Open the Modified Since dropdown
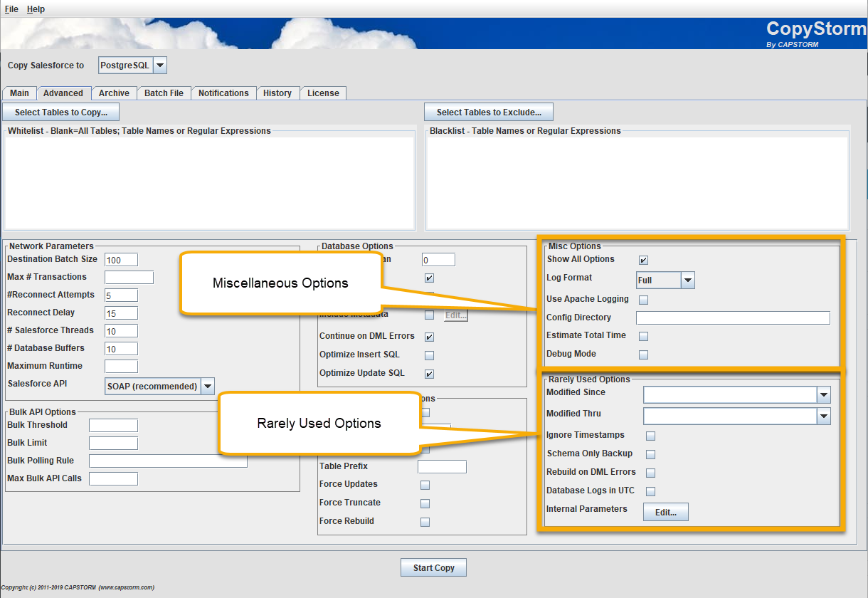 pyautogui.click(x=737, y=394)
